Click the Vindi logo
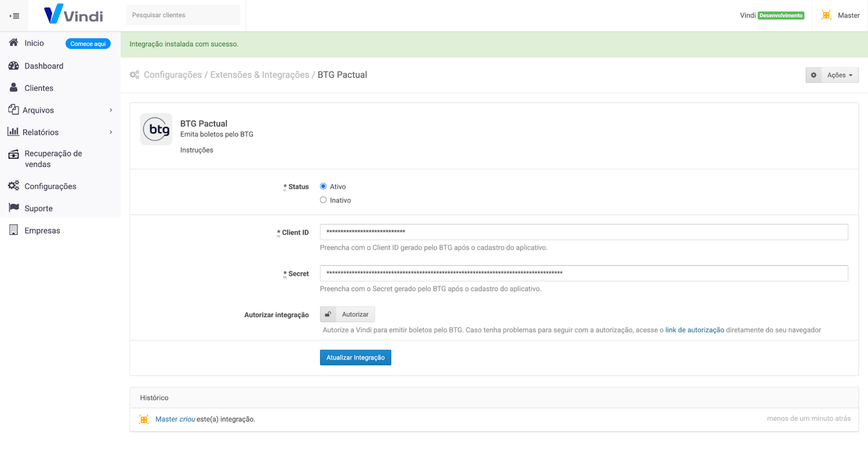The width and height of the screenshot is (868, 452). point(73,15)
